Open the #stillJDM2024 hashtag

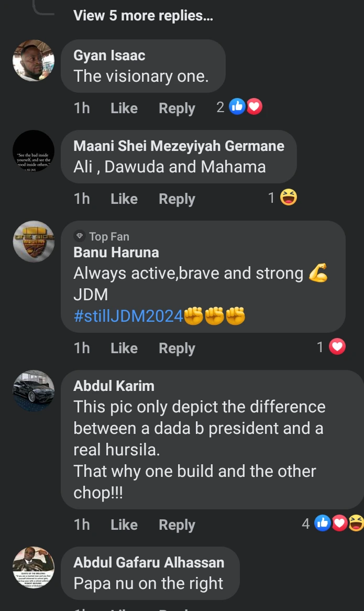click(128, 316)
